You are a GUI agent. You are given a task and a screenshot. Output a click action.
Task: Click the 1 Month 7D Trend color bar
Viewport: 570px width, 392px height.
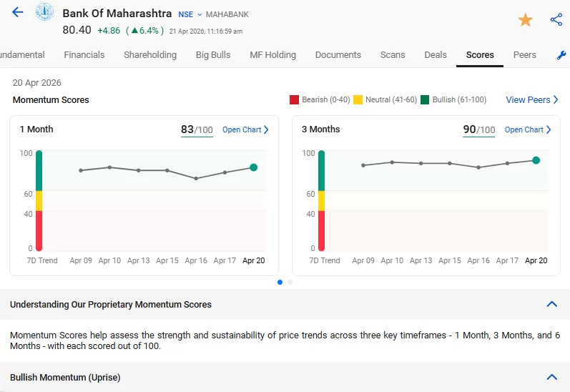pos(39,201)
